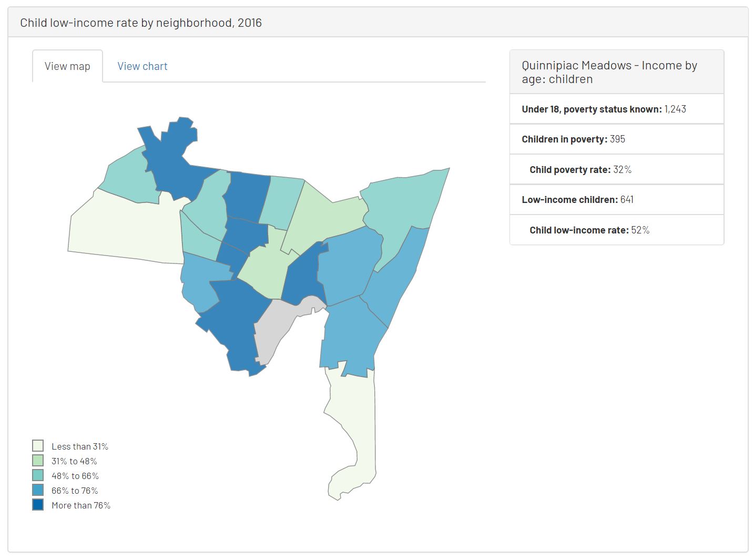Click the '66% to 76%' legend swatch
754x560 pixels.
37,490
